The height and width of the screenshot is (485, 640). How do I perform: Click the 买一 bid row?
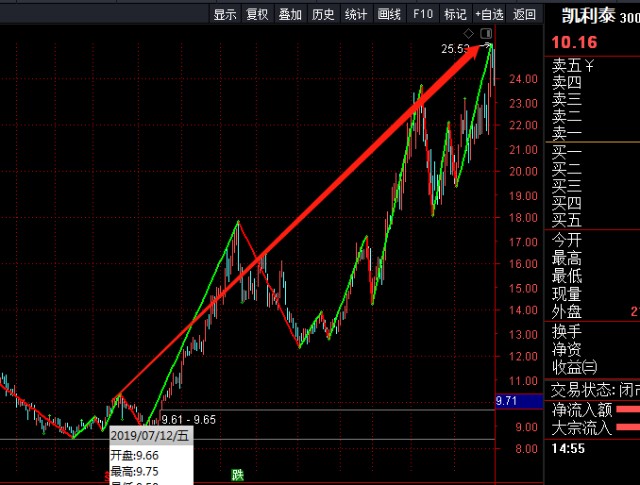[x=592, y=152]
